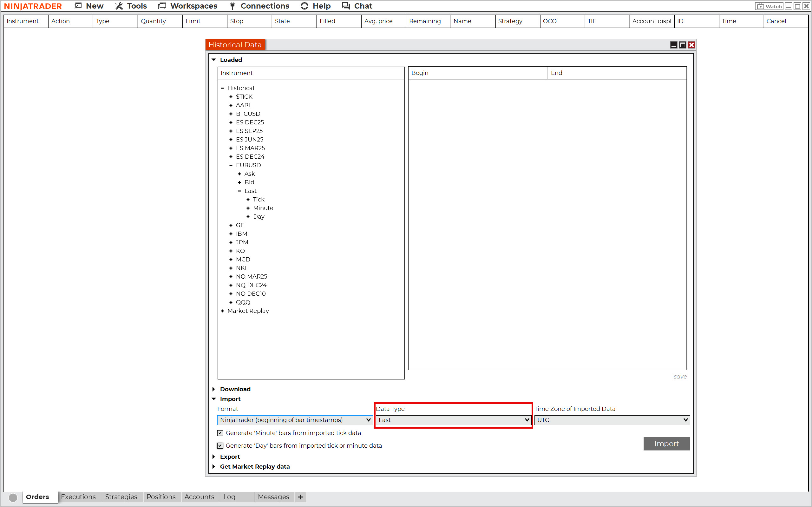The width and height of the screenshot is (812, 507).
Task: Click the New menu window icon
Action: [x=78, y=6]
